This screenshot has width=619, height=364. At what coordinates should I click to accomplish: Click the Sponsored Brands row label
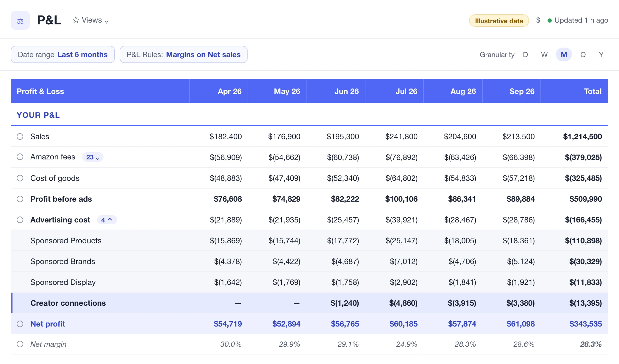62,261
